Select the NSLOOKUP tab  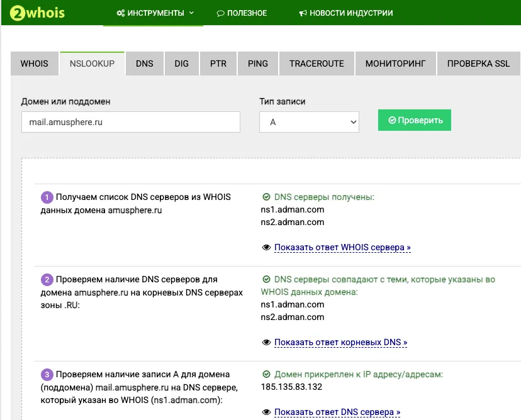pos(92,64)
